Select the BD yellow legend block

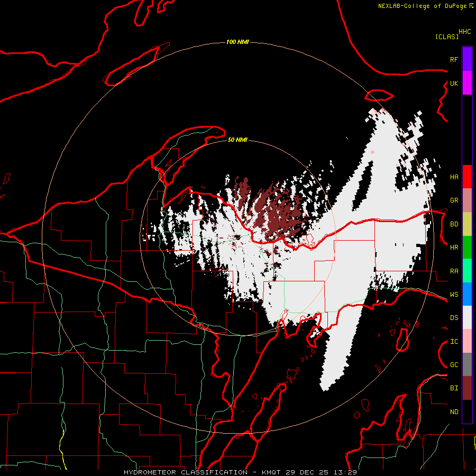tap(467, 224)
